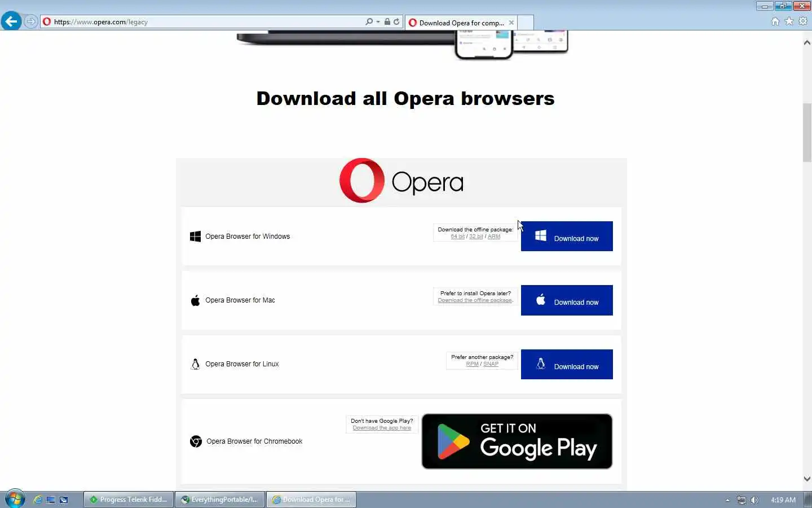Click the 'Opera Browser for Windows' text
This screenshot has height=508, width=812.
click(x=248, y=237)
